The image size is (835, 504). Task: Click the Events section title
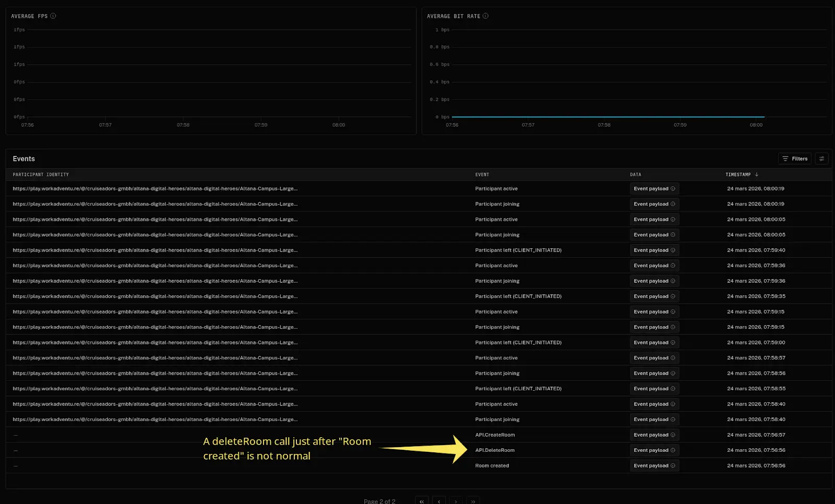pyautogui.click(x=23, y=159)
